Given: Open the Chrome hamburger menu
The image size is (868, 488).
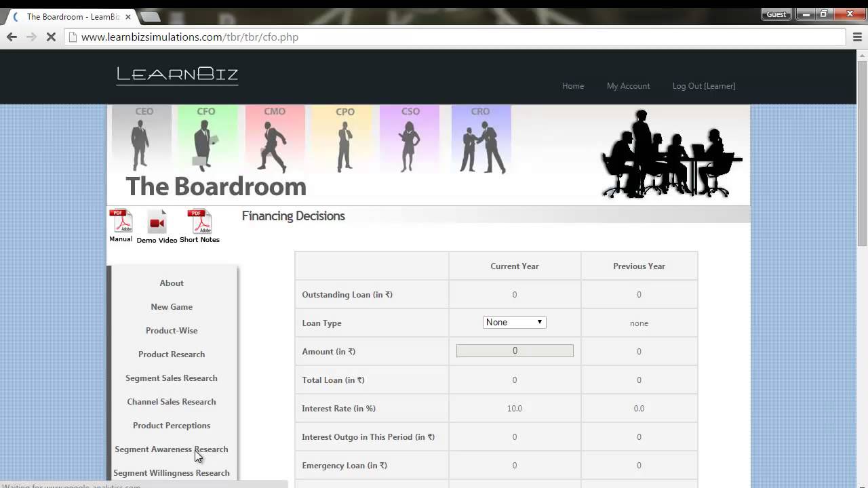Looking at the screenshot, I should pos(857,37).
